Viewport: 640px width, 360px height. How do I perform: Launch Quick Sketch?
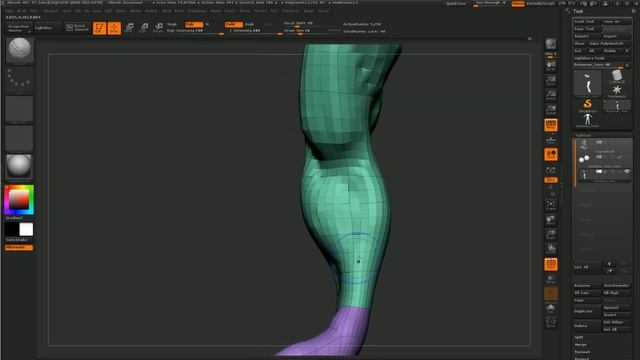[77, 28]
